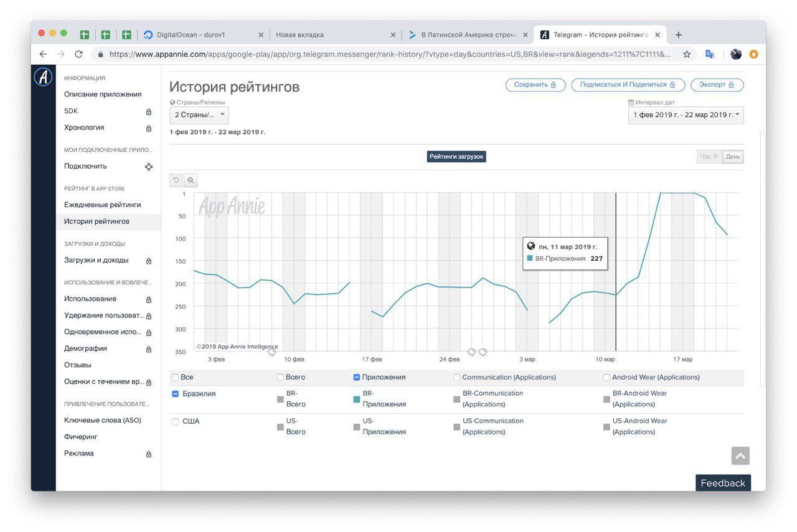Select the История рейтингов sidebar item
This screenshot has width=797, height=532.
coord(108,222)
